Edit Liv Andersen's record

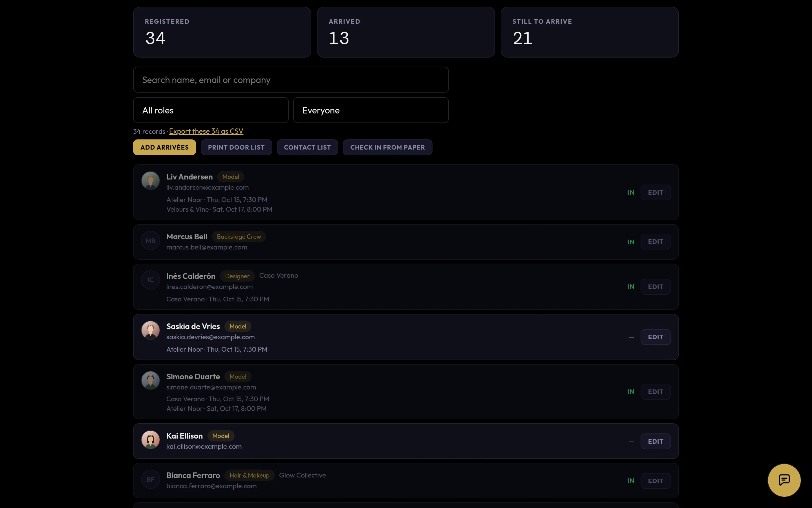[x=656, y=192]
